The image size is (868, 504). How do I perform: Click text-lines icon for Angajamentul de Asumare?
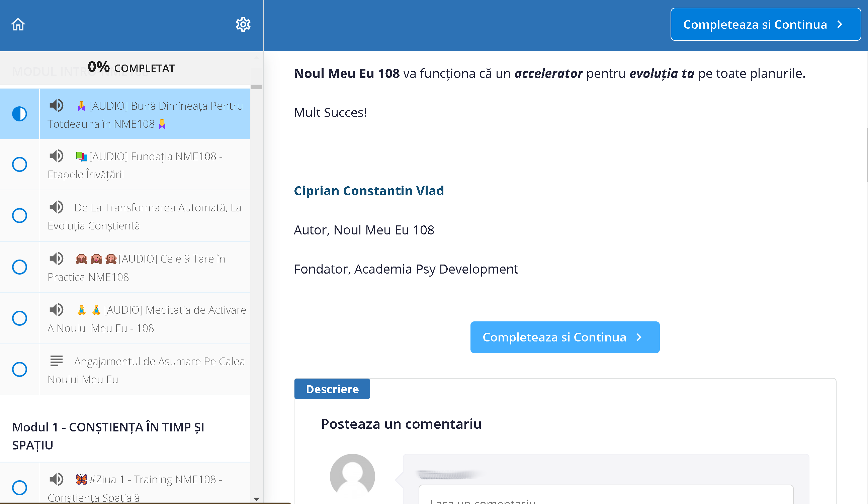tap(57, 361)
